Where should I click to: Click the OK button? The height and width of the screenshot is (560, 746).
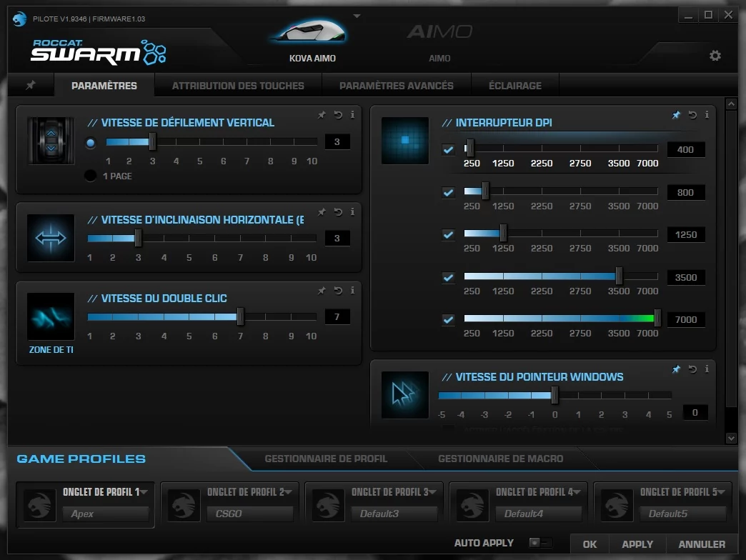(590, 544)
